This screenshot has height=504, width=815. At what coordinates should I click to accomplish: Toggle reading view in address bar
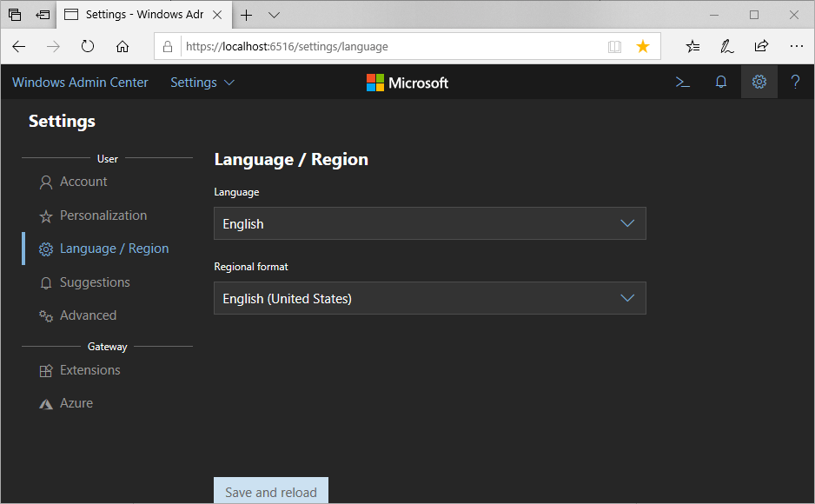615,47
